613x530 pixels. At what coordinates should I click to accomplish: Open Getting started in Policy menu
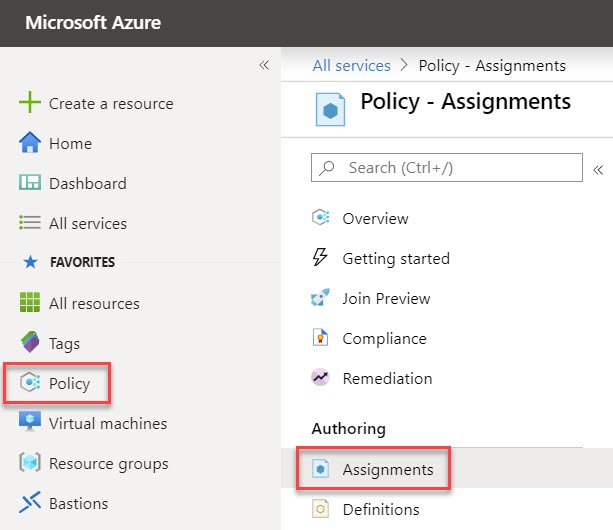tap(395, 258)
